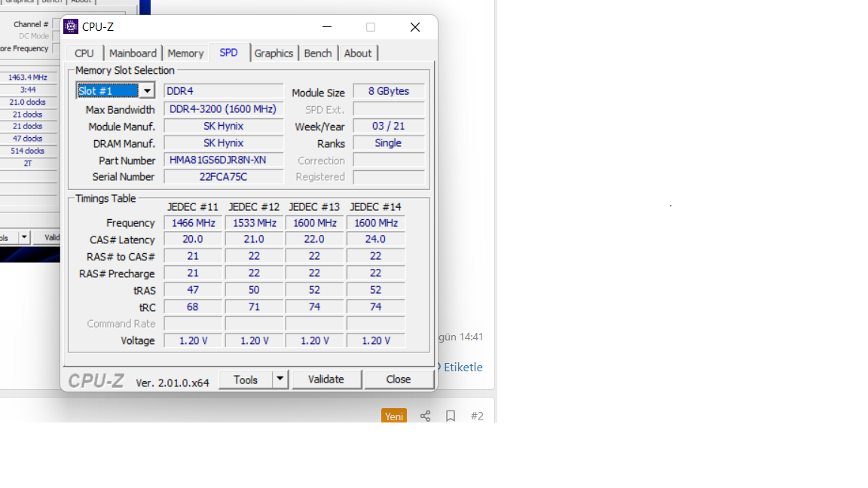Switch to the Mainboard tab
Image resolution: width=868 pixels, height=488 pixels.
pos(133,53)
